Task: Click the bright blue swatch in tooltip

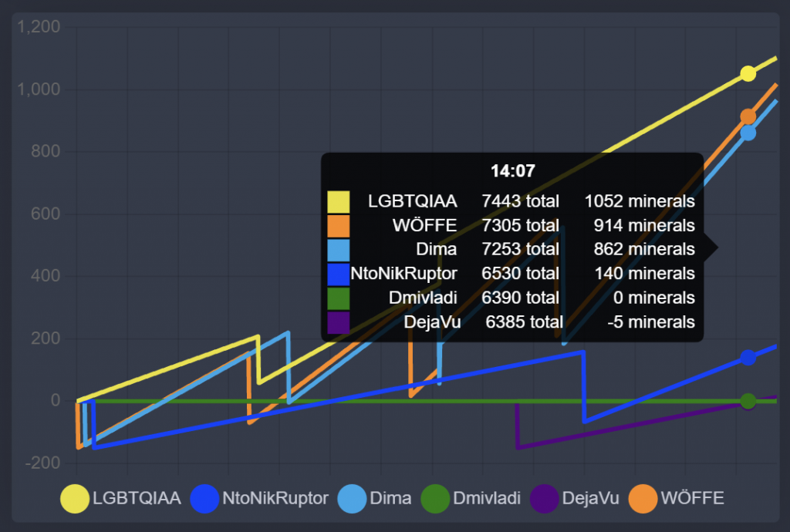Action: [338, 274]
